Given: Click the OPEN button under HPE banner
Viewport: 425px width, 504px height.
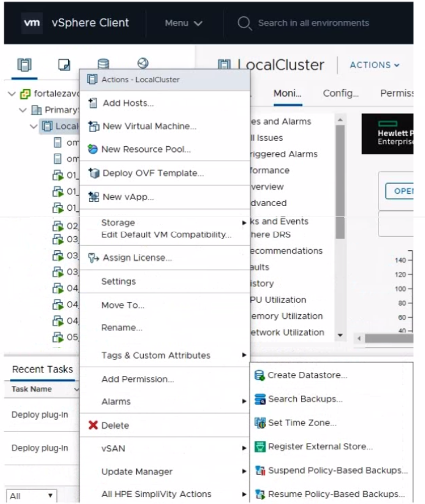Looking at the screenshot, I should 399,191.
